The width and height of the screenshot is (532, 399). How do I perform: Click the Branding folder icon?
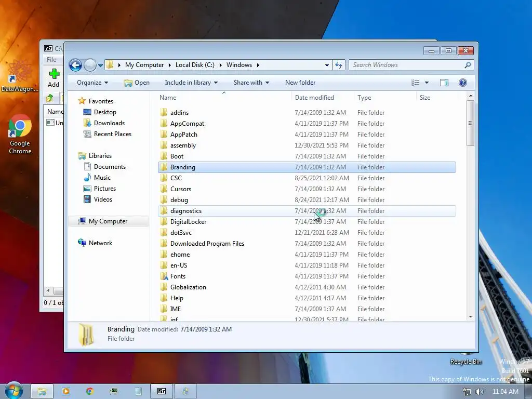[164, 167]
